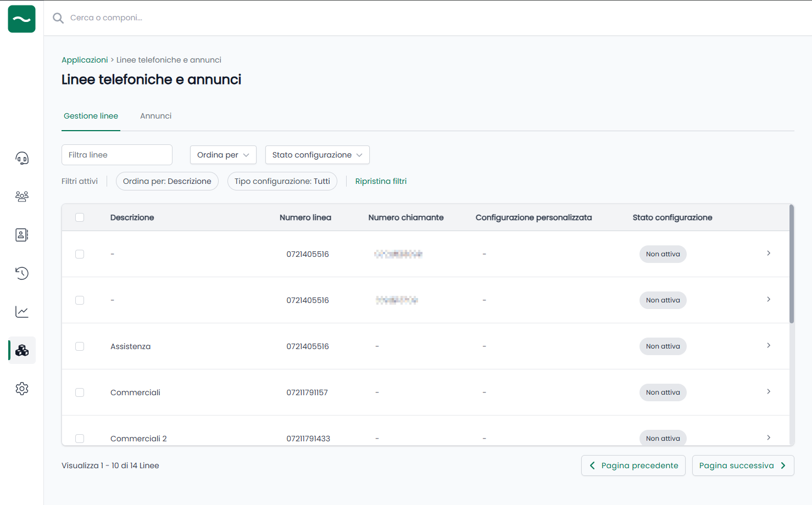
Task: Open the settings gear icon
Action: pos(22,389)
